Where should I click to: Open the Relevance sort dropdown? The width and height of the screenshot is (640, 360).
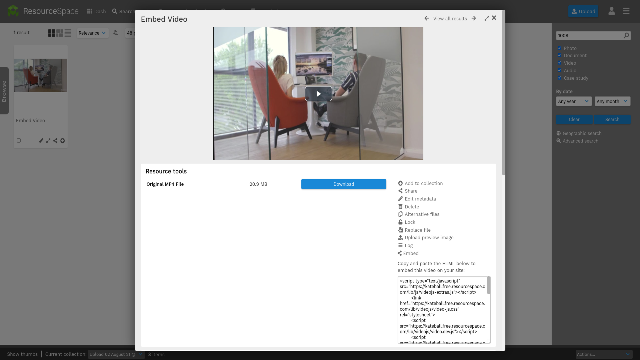pyautogui.click(x=92, y=33)
